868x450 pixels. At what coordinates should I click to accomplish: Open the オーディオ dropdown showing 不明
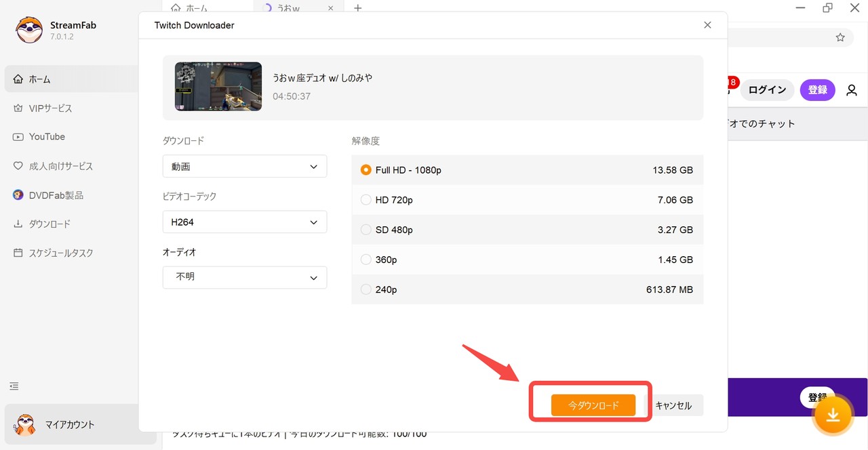[x=244, y=277]
